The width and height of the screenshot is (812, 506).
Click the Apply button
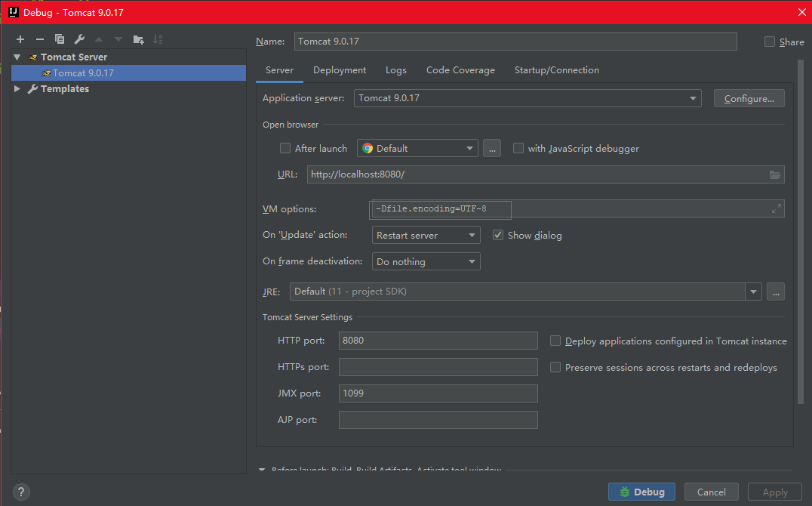coord(775,492)
